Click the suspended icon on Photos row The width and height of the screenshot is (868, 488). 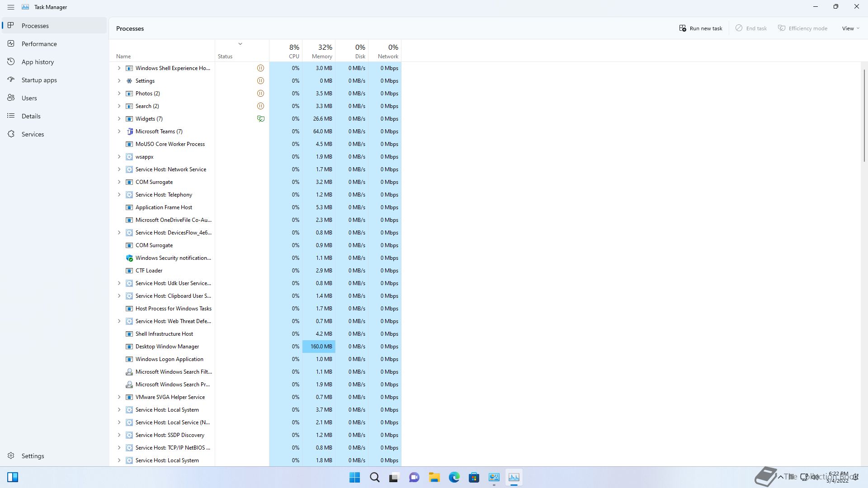pyautogui.click(x=260, y=94)
